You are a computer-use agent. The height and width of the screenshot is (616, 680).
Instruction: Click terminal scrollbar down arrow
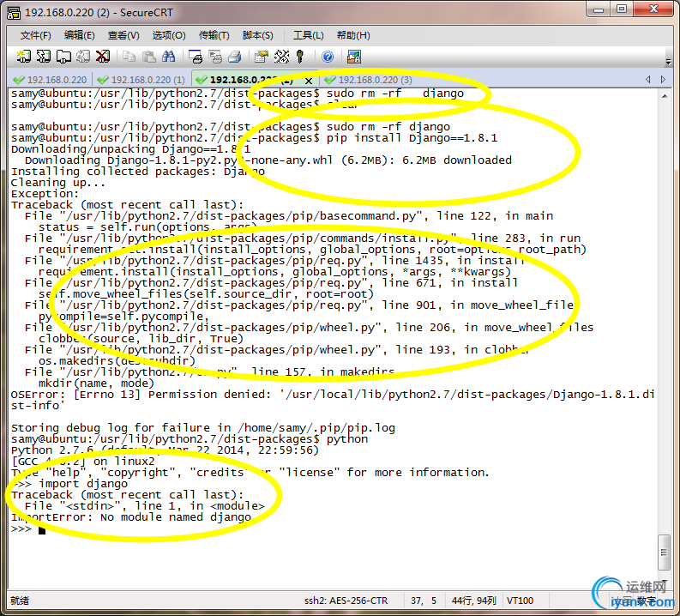point(665,582)
